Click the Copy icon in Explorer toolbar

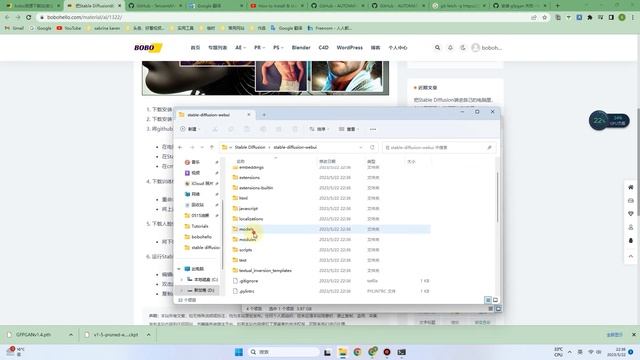coord(231,129)
